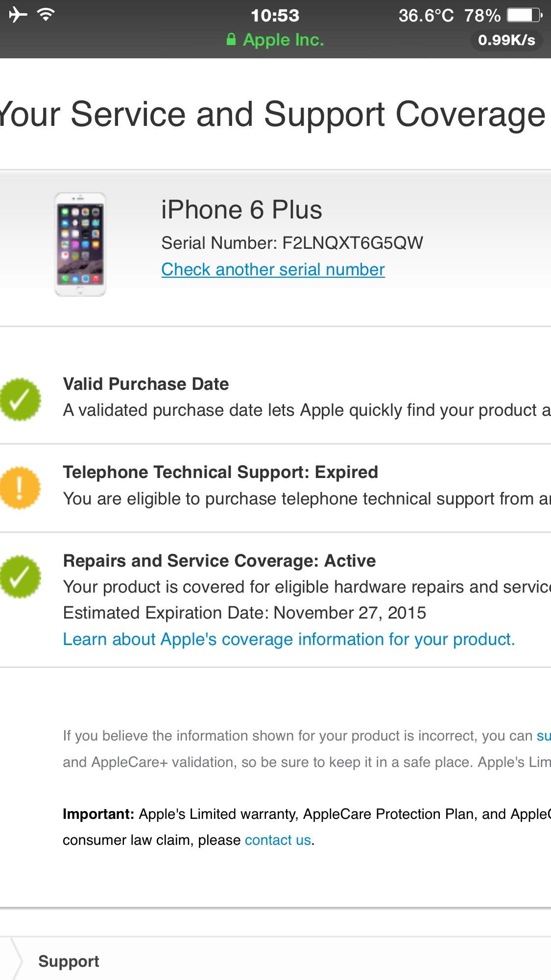The height and width of the screenshot is (980, 551).
Task: Tap the airplane mode icon in status bar
Action: pos(18,15)
